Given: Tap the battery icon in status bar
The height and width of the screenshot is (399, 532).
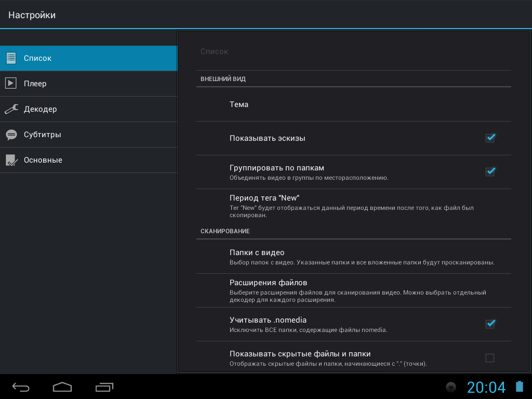Looking at the screenshot, I should click(x=520, y=387).
